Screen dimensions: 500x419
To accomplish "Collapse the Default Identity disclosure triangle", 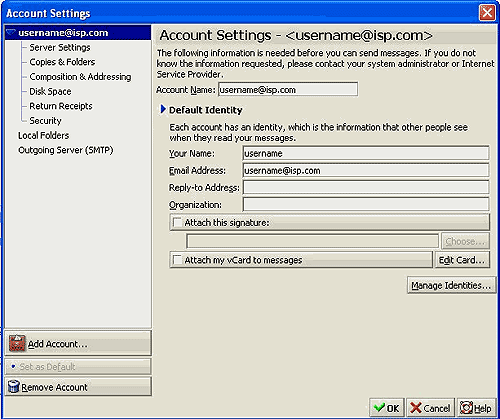I will [163, 109].
